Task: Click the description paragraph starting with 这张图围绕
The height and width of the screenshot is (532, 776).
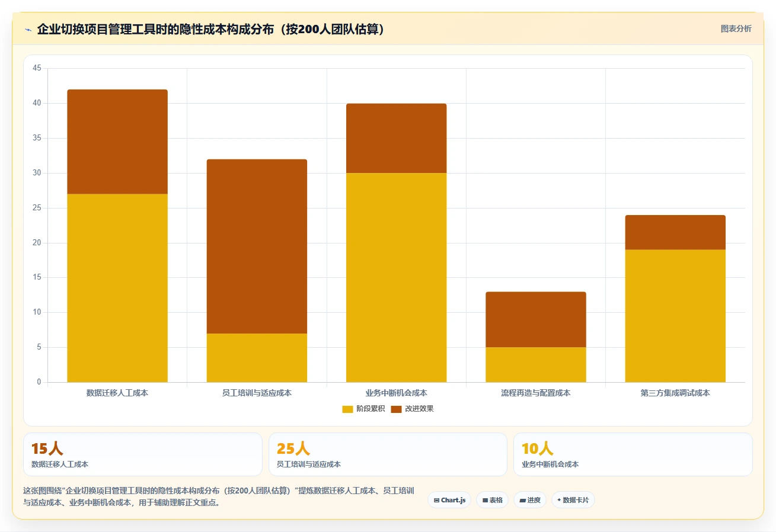Action: tap(218, 497)
